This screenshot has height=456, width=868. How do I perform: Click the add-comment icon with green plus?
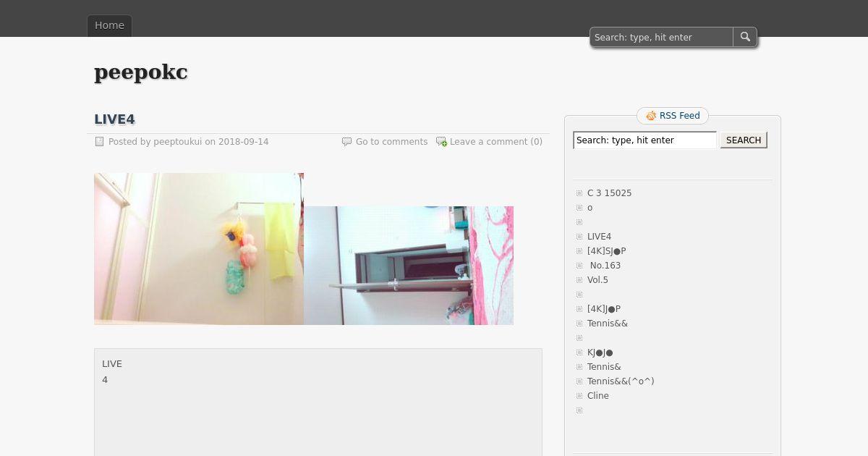click(441, 142)
